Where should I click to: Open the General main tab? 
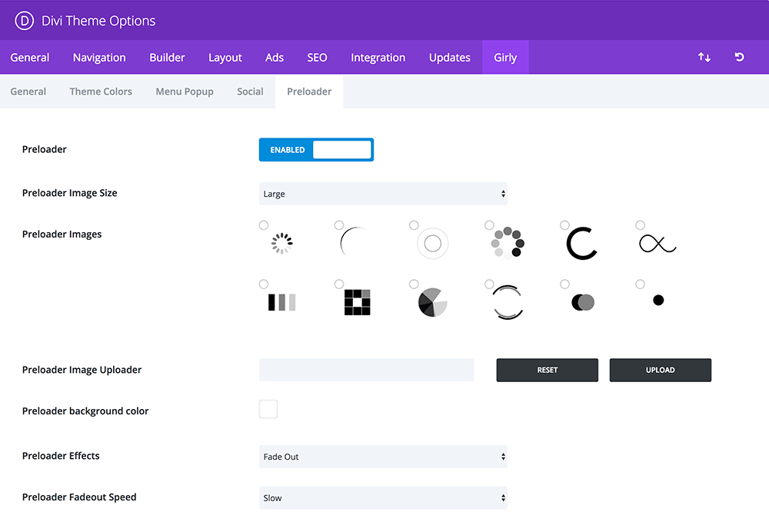(30, 58)
